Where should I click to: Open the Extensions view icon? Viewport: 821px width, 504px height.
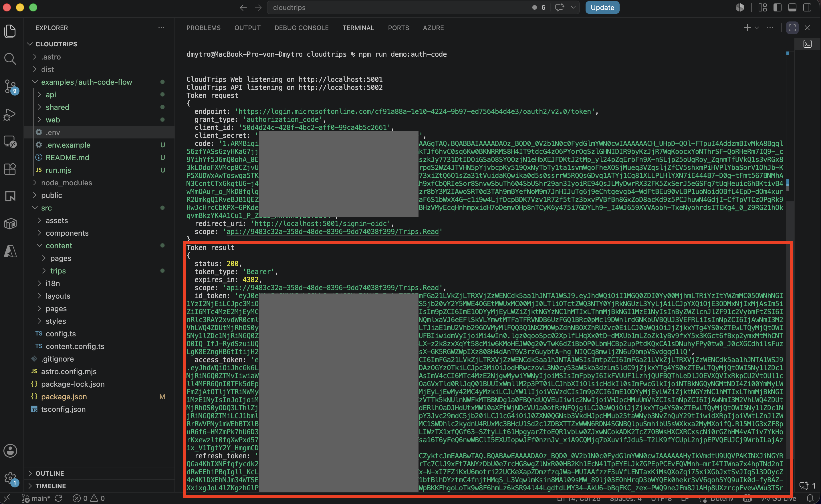(x=10, y=169)
